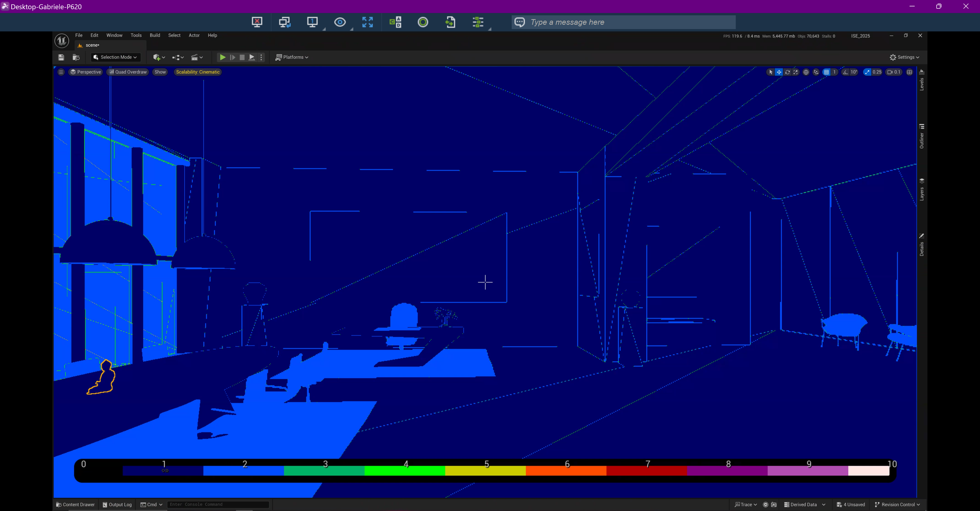Click the Browse content folder icon
The height and width of the screenshot is (511, 980).
click(x=76, y=57)
